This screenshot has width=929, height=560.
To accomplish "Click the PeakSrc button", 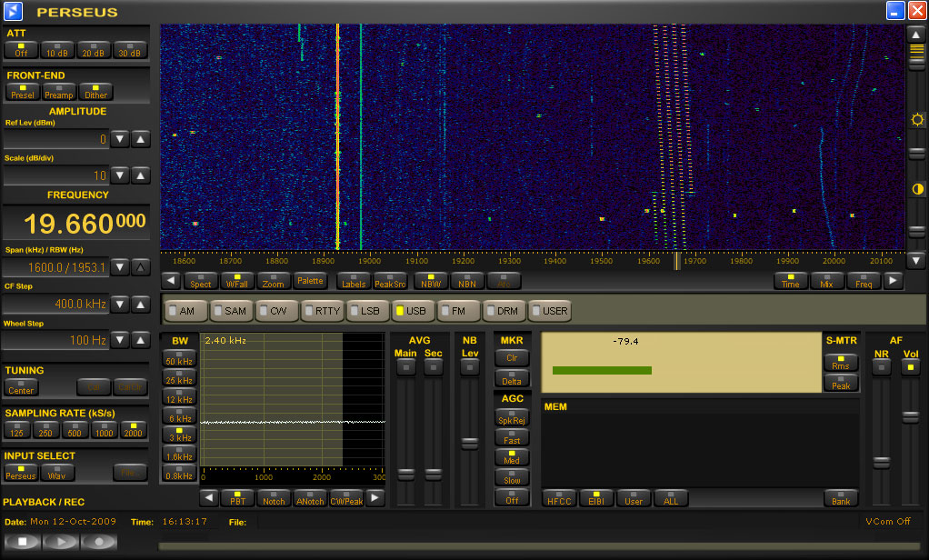I will (390, 280).
